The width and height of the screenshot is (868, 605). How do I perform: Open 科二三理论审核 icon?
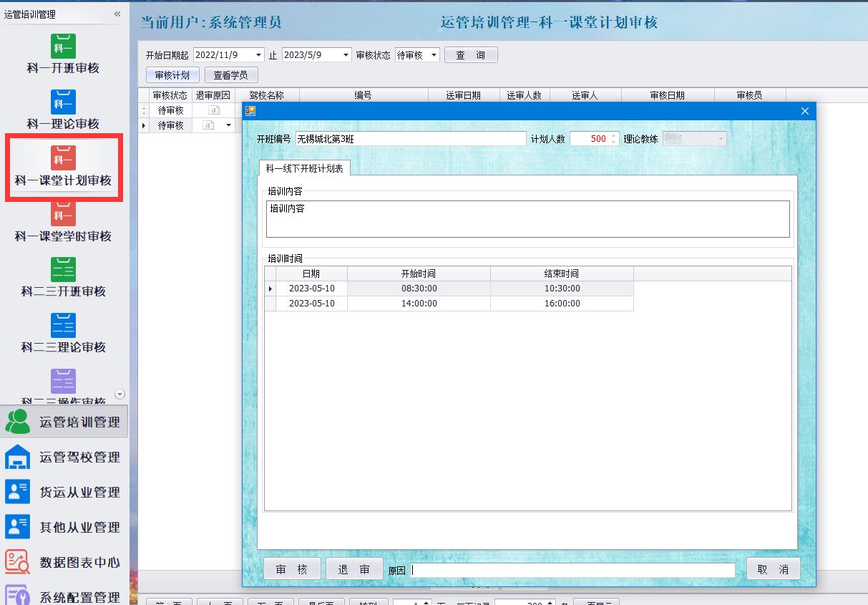coord(63,326)
